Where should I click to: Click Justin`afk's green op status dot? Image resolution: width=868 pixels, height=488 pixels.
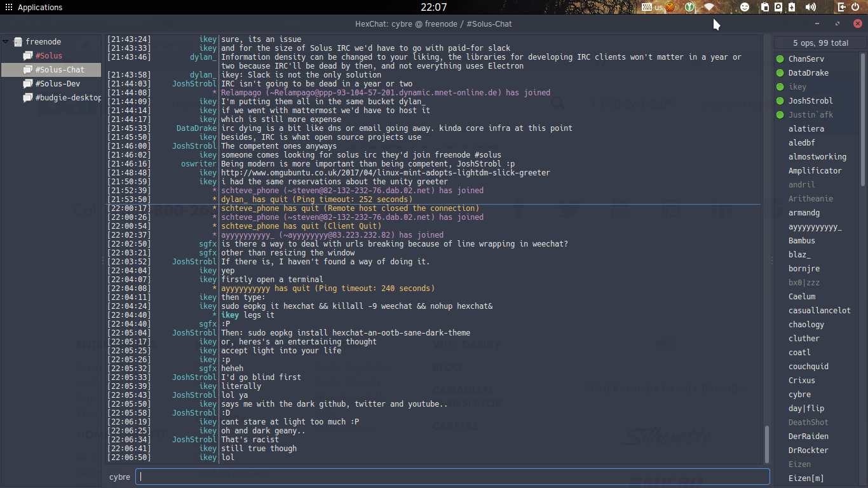(780, 115)
